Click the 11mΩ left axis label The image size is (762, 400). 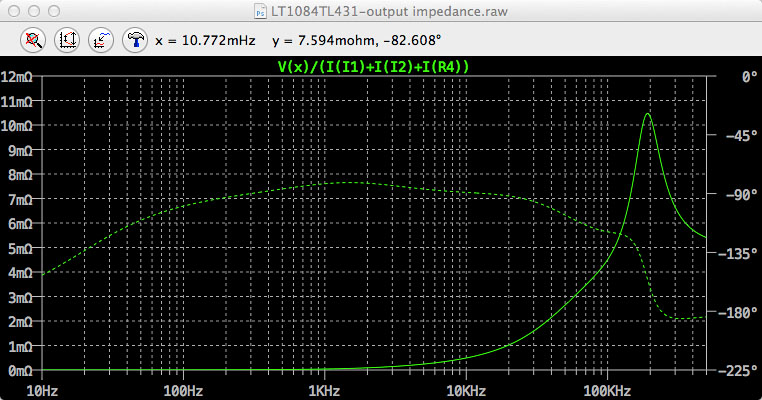[x=17, y=102]
